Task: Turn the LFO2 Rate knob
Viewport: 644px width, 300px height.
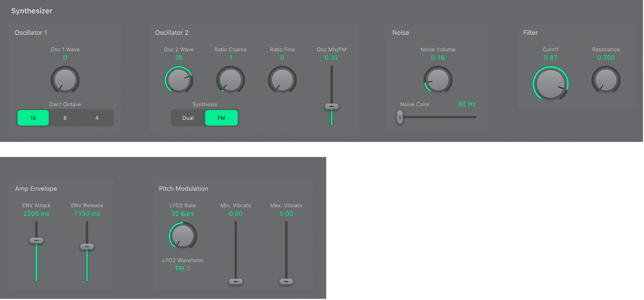Action: coord(183,236)
